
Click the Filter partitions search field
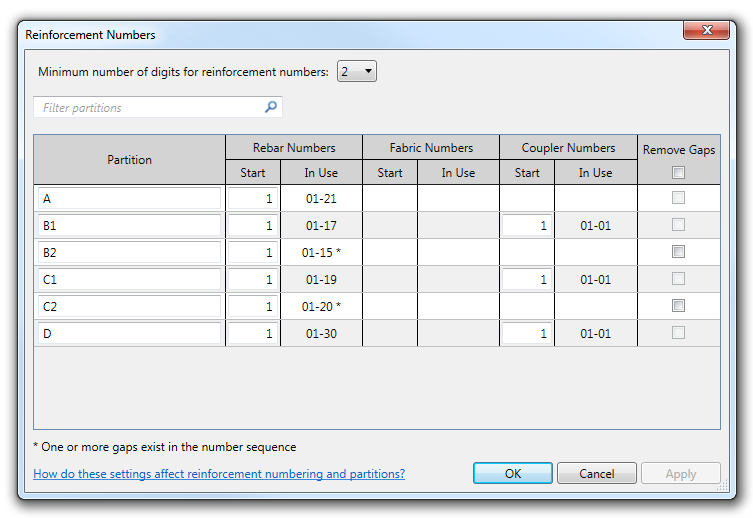pos(150,107)
